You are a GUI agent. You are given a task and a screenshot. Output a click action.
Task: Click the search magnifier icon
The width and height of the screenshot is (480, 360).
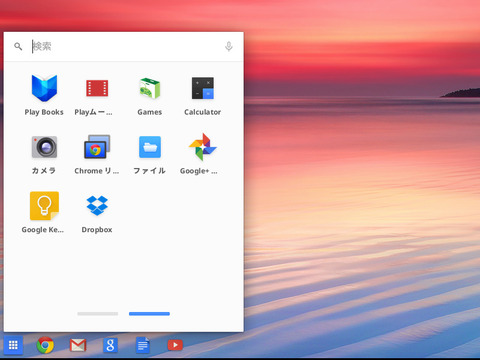[18, 46]
